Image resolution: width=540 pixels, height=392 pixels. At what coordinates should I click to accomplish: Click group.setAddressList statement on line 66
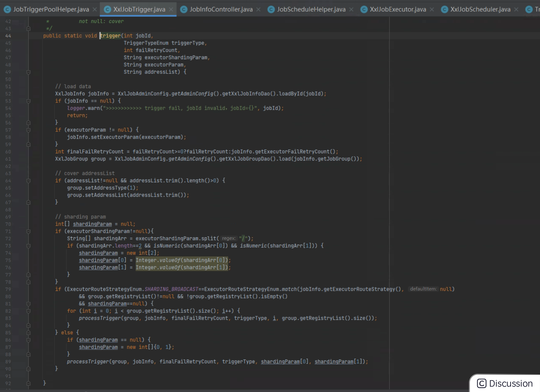[128, 195]
